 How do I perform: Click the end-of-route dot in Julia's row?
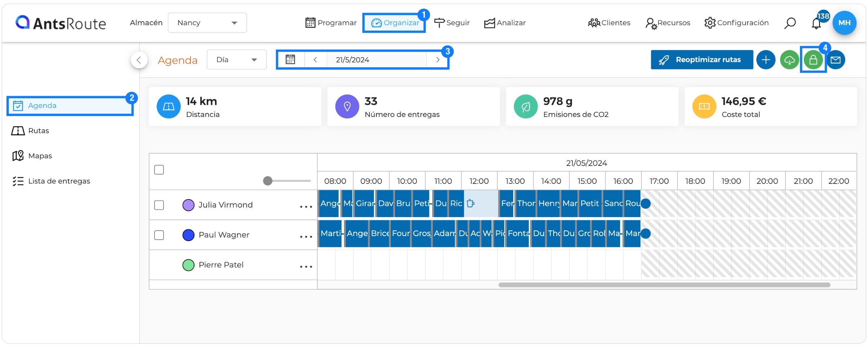(x=646, y=204)
